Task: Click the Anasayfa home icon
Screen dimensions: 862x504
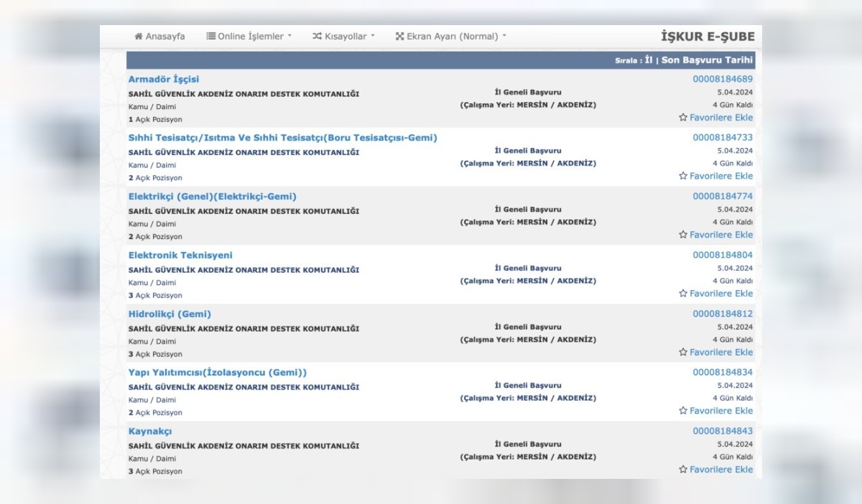Action: pos(139,37)
